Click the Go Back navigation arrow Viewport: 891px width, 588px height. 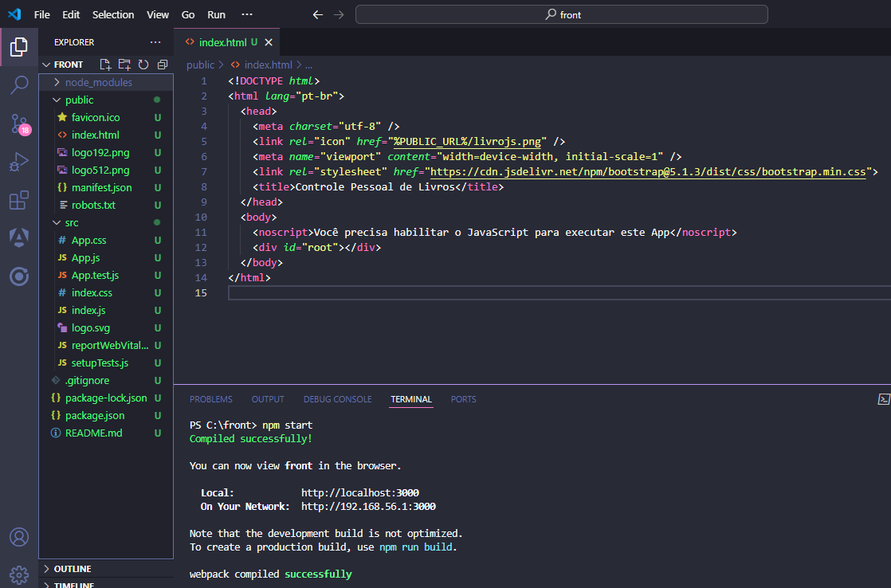tap(317, 14)
